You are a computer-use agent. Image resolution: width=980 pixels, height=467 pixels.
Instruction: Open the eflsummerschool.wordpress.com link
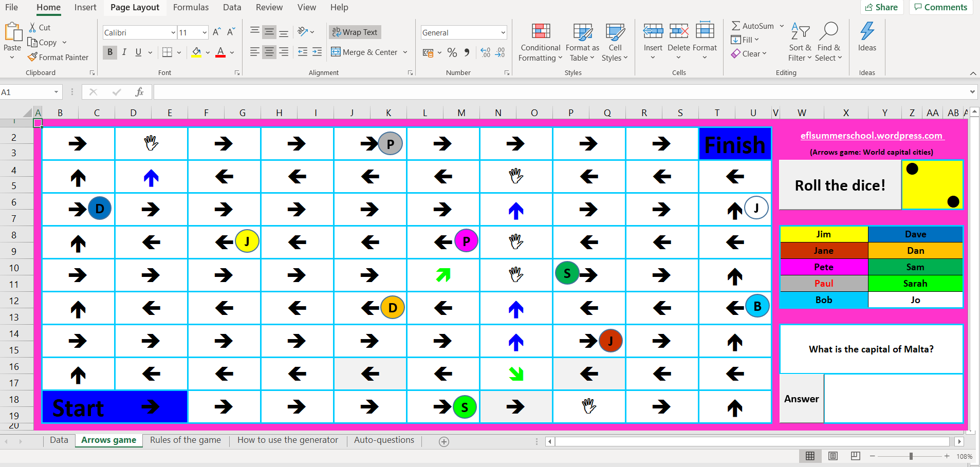(x=871, y=136)
